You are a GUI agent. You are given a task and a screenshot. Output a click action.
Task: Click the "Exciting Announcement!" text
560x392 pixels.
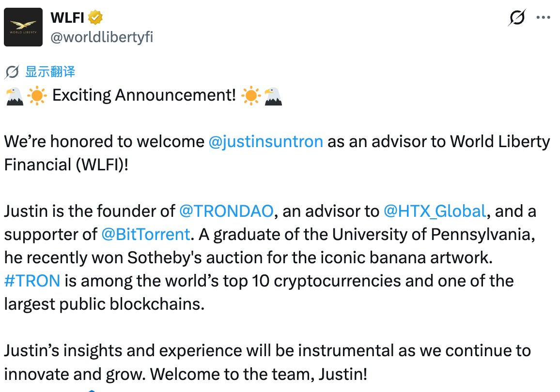144,95
